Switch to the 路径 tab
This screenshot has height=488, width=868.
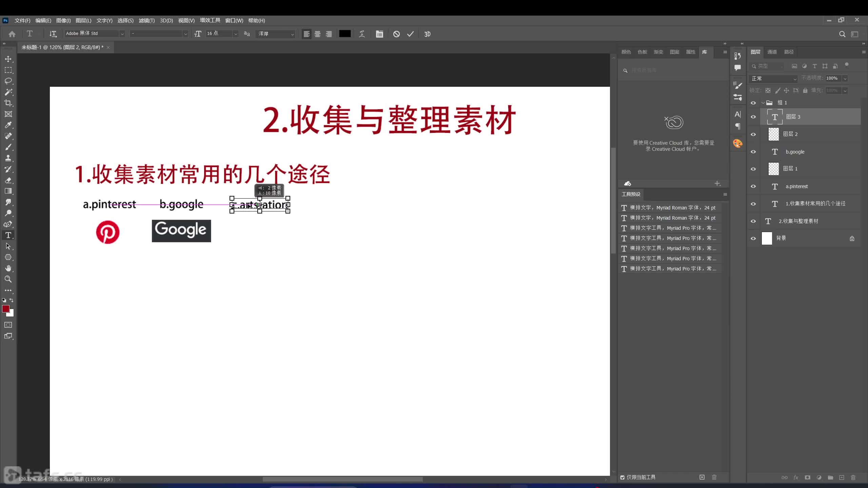pyautogui.click(x=789, y=52)
